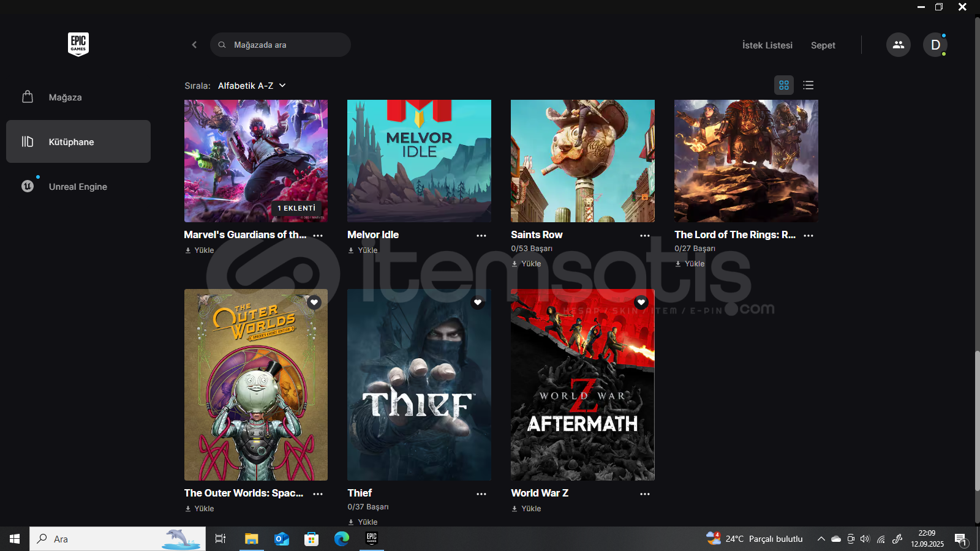Click the library vertical scrollbar
This screenshot has height=551, width=980.
point(977,419)
